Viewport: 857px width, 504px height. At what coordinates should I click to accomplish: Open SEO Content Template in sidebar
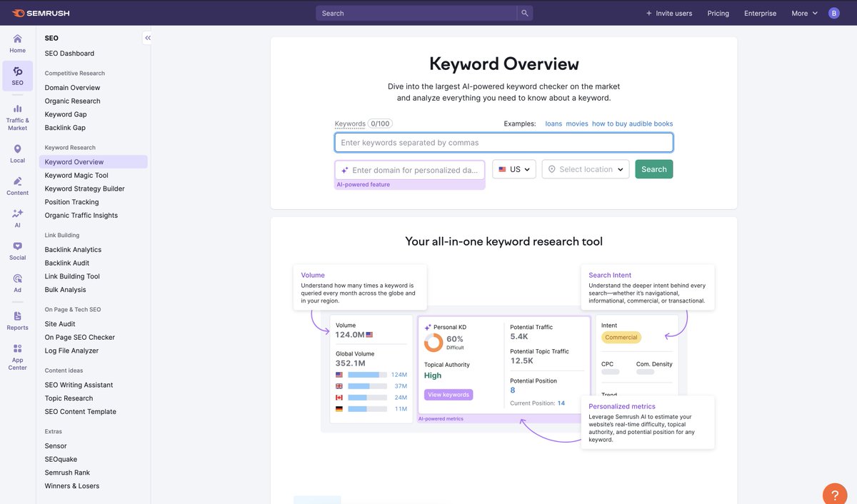80,412
